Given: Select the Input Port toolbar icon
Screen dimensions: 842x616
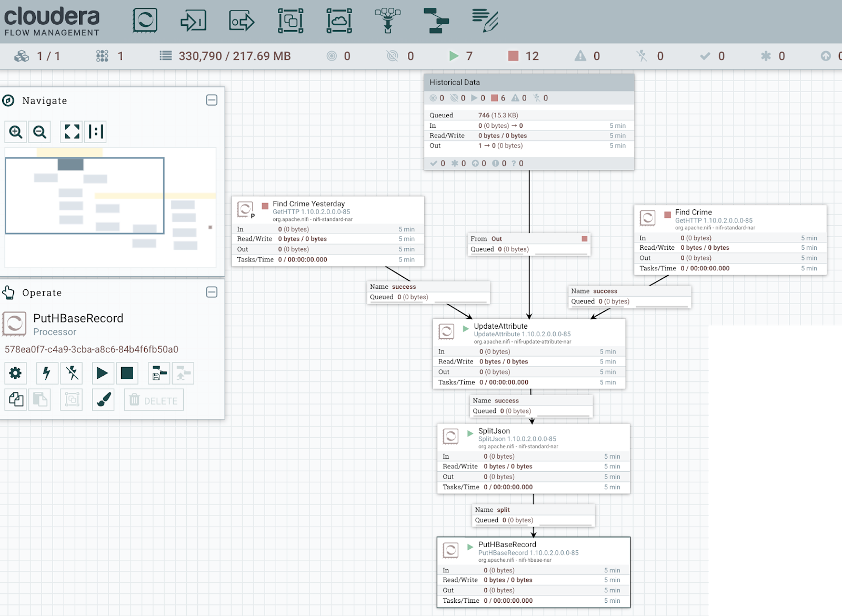Looking at the screenshot, I should click(x=193, y=21).
